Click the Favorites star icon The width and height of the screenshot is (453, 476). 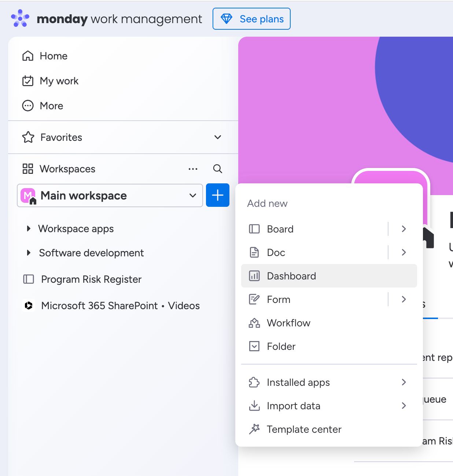click(28, 137)
